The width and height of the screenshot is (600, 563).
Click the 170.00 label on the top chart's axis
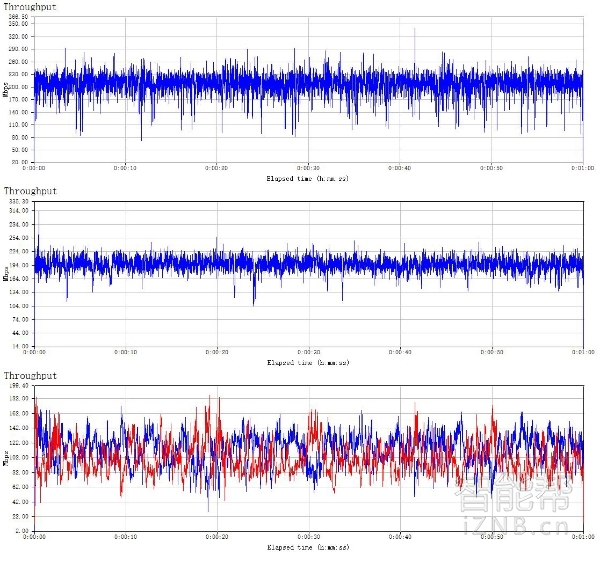[18, 100]
